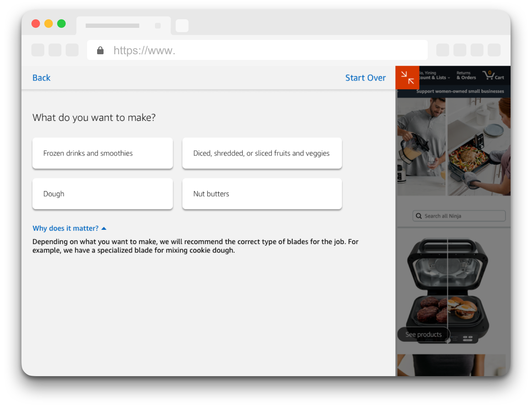The width and height of the screenshot is (532, 409).
Task: Close the current browser tab
Action: [158, 26]
